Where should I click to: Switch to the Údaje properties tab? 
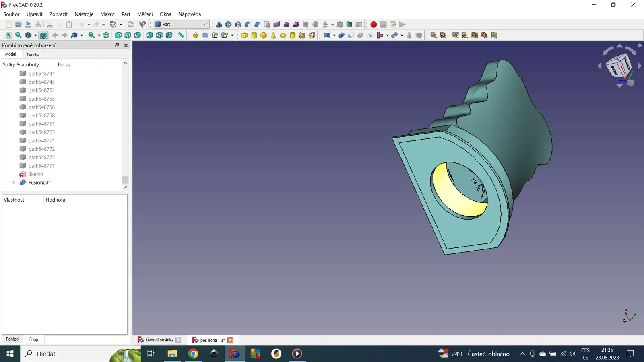[x=34, y=339]
